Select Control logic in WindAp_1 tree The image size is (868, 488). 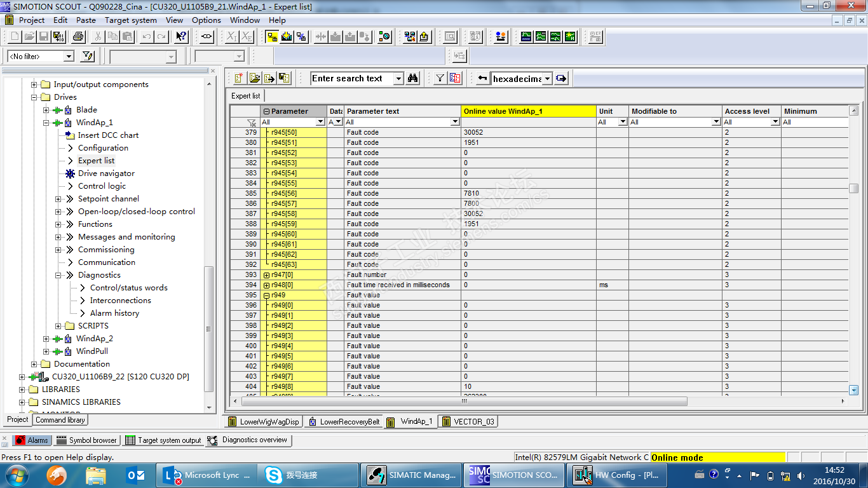pyautogui.click(x=102, y=186)
